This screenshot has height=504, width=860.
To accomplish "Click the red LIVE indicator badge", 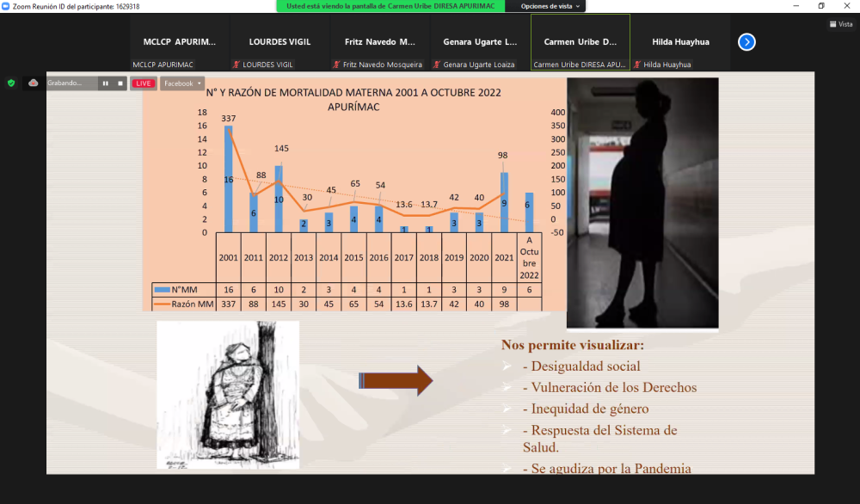I will coord(143,83).
